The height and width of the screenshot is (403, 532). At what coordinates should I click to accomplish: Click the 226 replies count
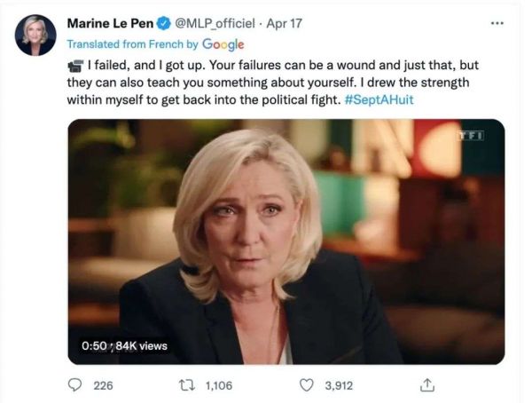[105, 384]
